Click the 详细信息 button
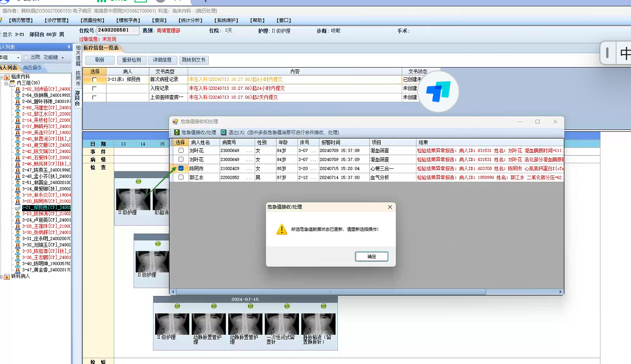The width and height of the screenshot is (631, 364). click(x=162, y=60)
